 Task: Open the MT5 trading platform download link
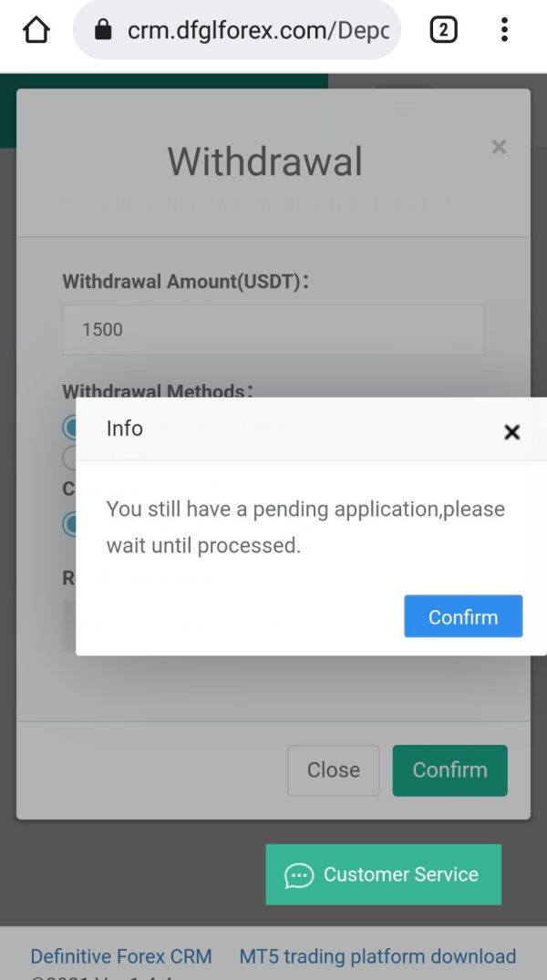tap(377, 956)
